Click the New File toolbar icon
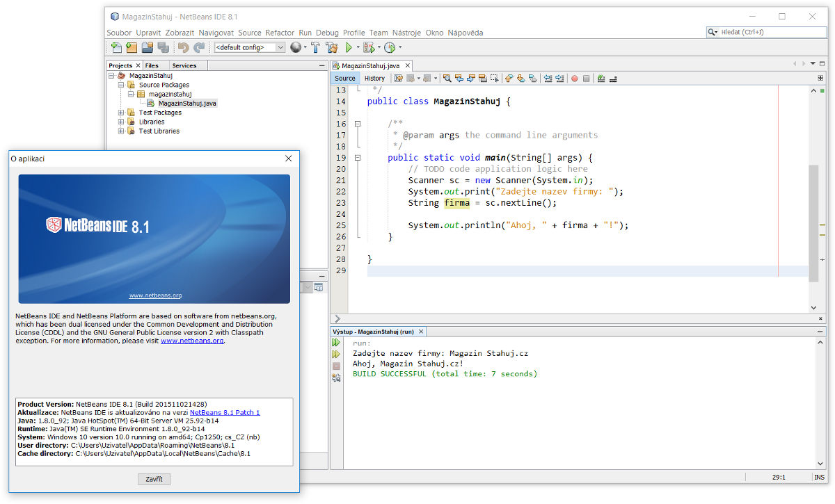 (116, 47)
